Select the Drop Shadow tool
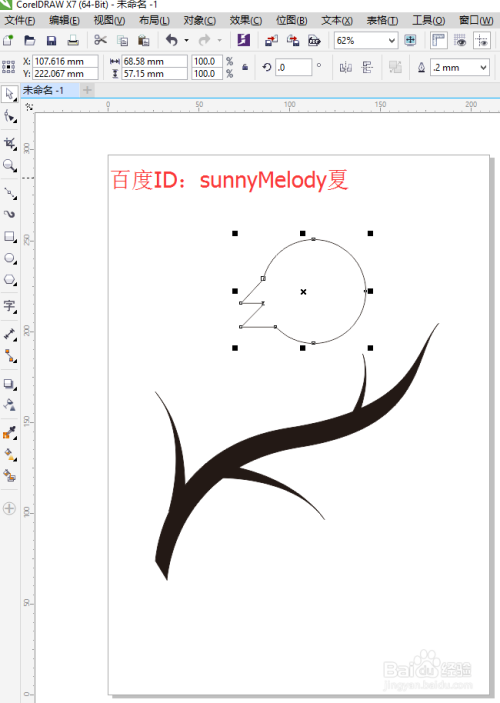 tap(9, 384)
